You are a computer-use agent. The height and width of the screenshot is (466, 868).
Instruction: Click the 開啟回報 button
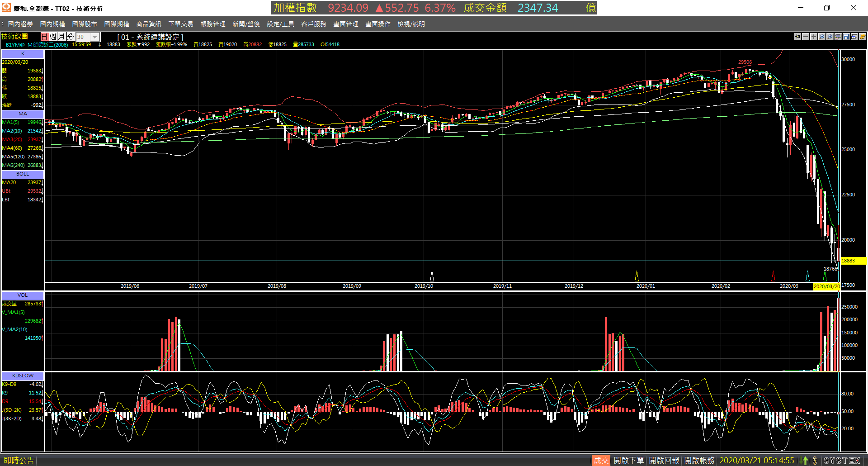pyautogui.click(x=664, y=461)
